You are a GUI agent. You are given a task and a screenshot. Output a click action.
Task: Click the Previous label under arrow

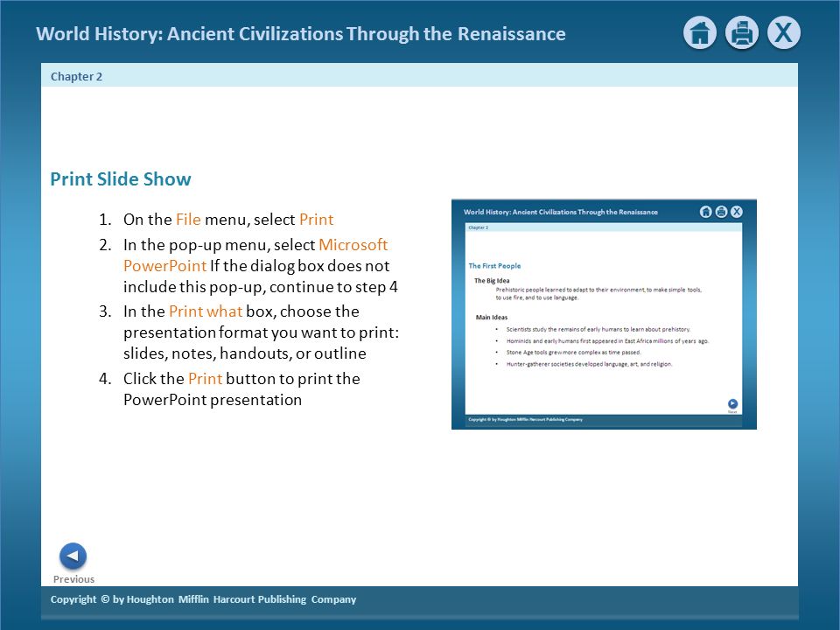click(73, 579)
